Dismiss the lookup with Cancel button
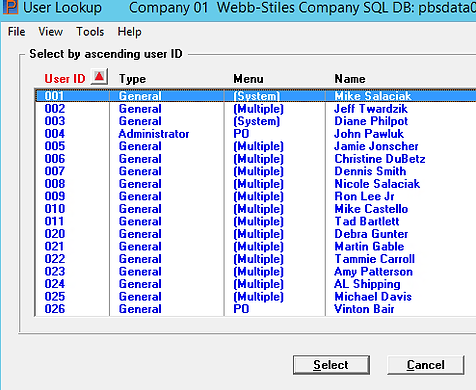The height and width of the screenshot is (390, 476). click(425, 365)
